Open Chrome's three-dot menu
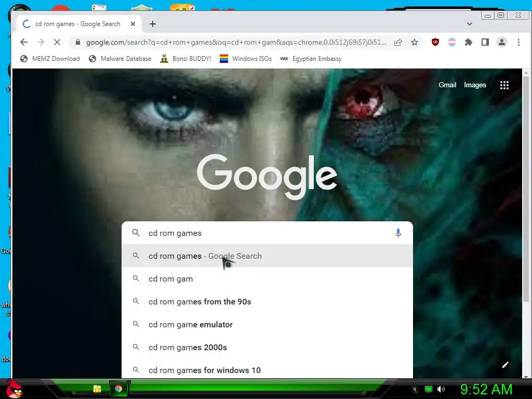Viewport: 532px width, 399px height. tap(518, 42)
